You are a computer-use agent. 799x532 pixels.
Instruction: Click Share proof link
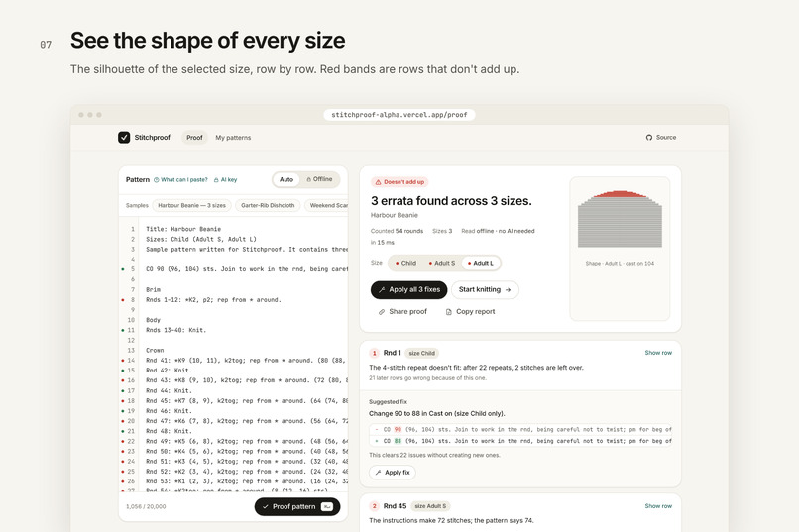402,311
